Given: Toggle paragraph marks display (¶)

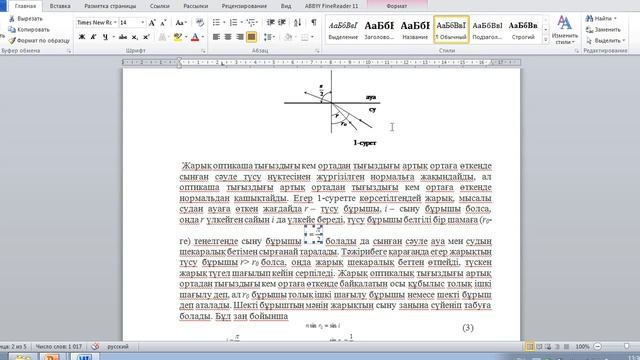Looking at the screenshot, I should tap(313, 22).
